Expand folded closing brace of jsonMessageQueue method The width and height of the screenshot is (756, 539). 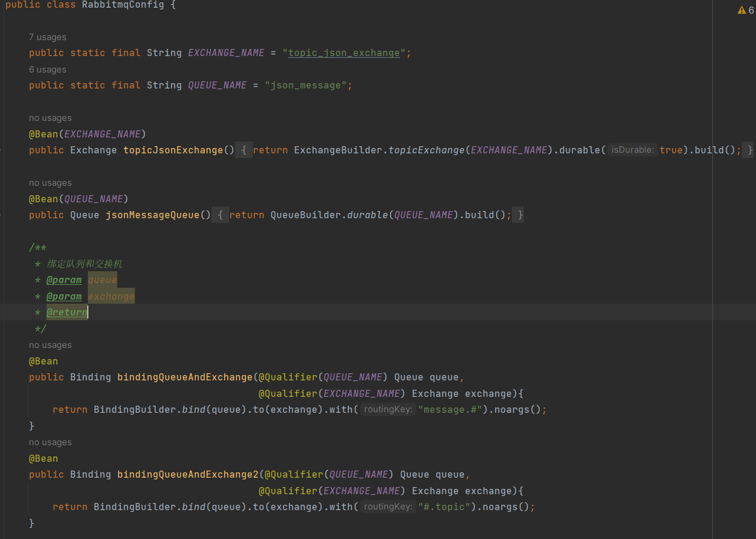[520, 215]
